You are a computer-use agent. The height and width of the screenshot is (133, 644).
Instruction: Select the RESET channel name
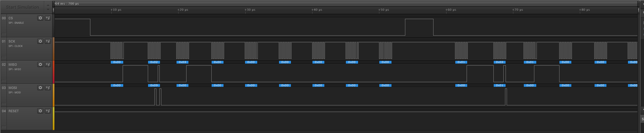click(x=14, y=111)
